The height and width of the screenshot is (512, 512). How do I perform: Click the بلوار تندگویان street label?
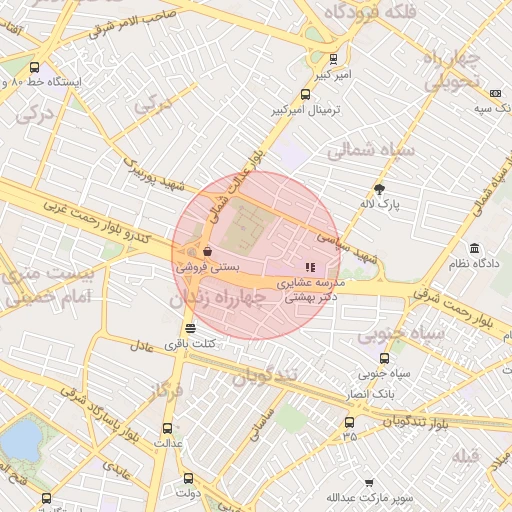tap(415, 423)
